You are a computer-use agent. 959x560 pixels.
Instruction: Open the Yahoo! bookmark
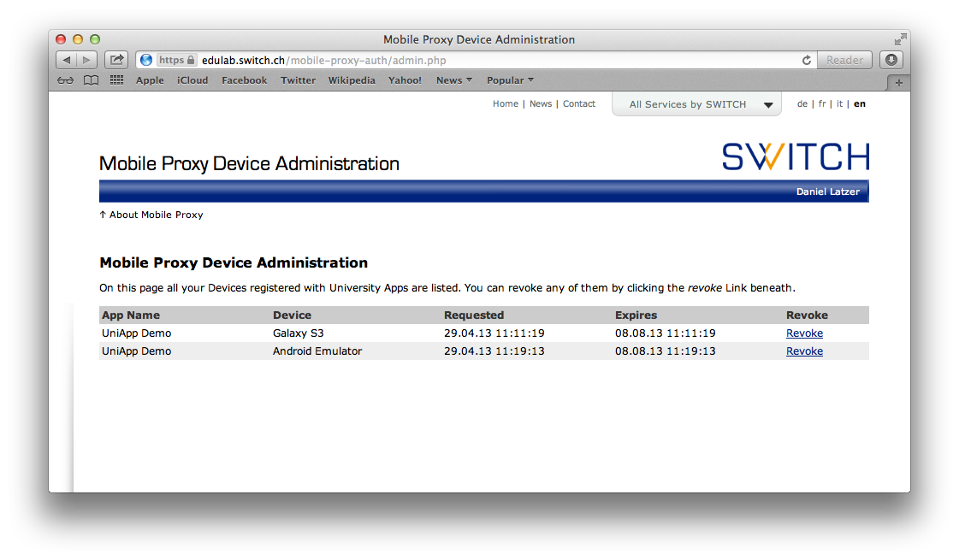coord(405,80)
